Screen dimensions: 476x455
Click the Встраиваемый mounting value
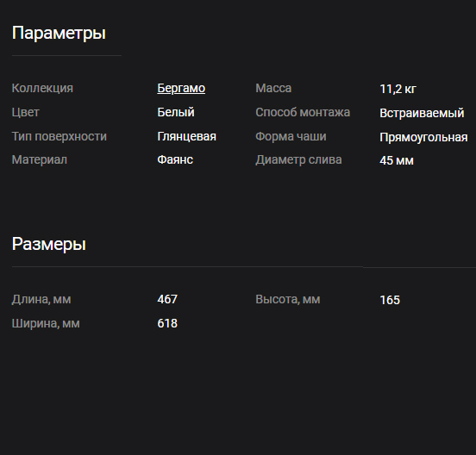[422, 113]
